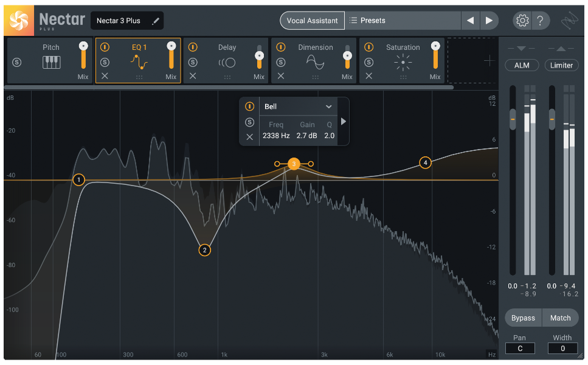Click the input gain slider beside the ALM meters

pos(513,119)
